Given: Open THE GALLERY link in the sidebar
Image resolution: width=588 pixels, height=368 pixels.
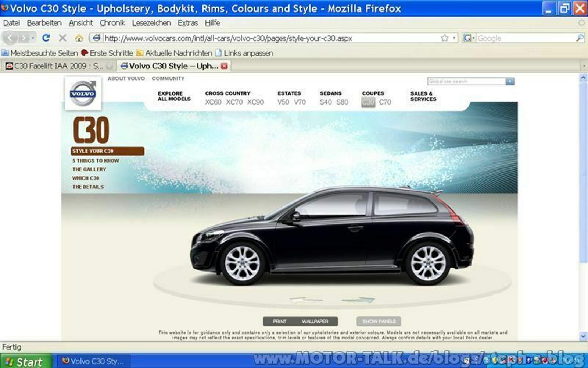Looking at the screenshot, I should tap(89, 169).
